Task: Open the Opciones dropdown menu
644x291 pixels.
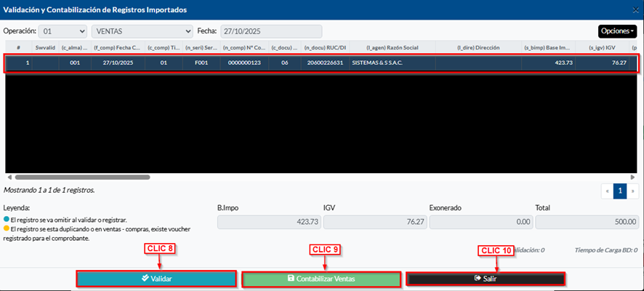Action: coord(617,31)
